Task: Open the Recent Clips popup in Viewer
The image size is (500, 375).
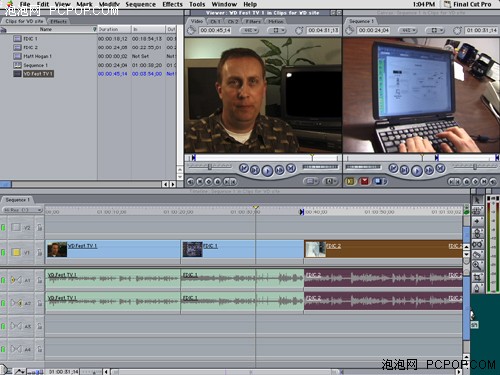Action: point(310,181)
